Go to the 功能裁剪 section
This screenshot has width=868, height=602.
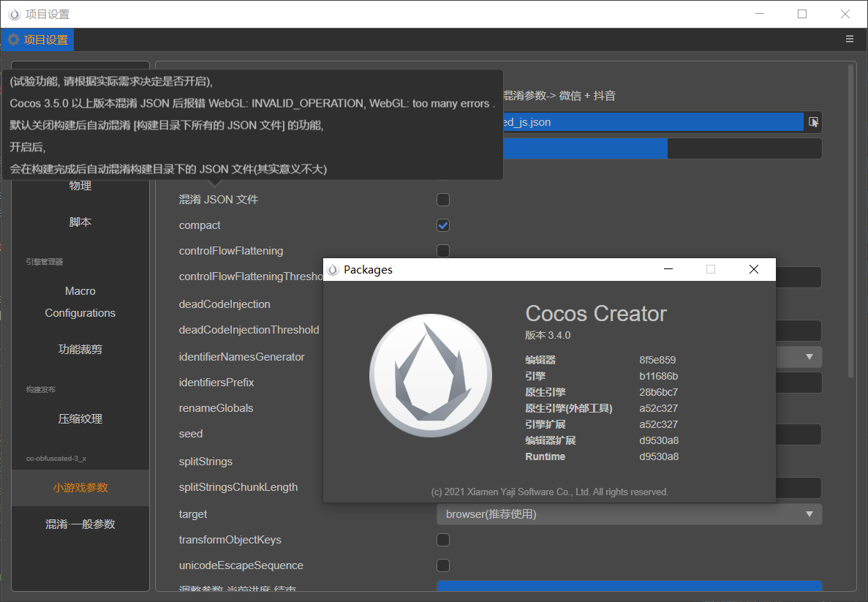pos(80,350)
